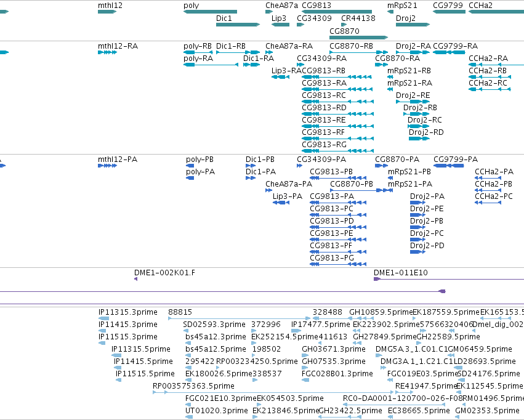Click the mRpS21-RB transcript label
The image size is (524, 420).
[x=409, y=71]
